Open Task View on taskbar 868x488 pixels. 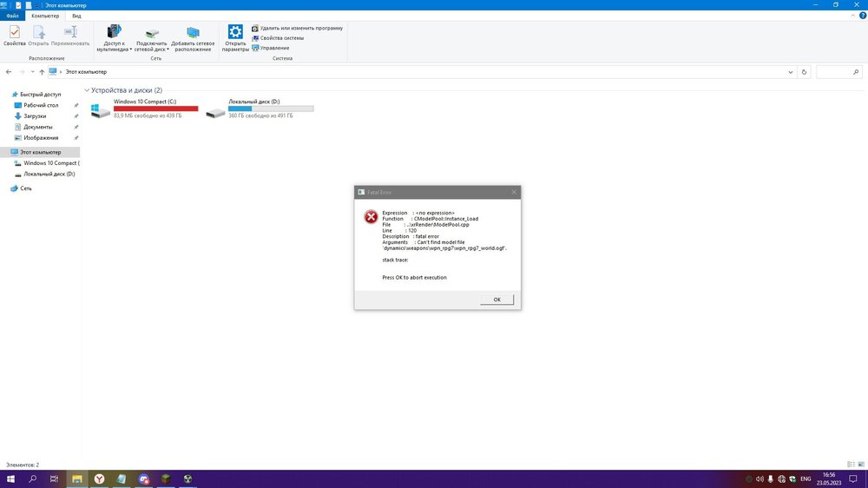tap(54, 478)
